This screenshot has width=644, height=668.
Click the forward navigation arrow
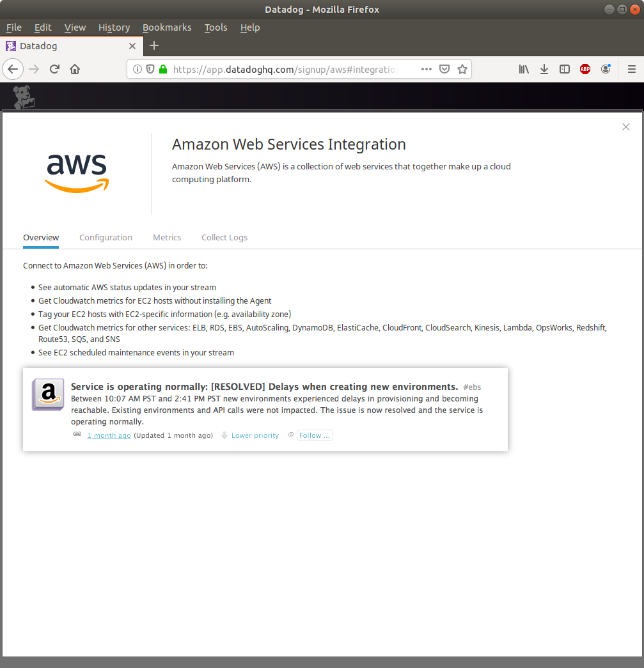34,69
